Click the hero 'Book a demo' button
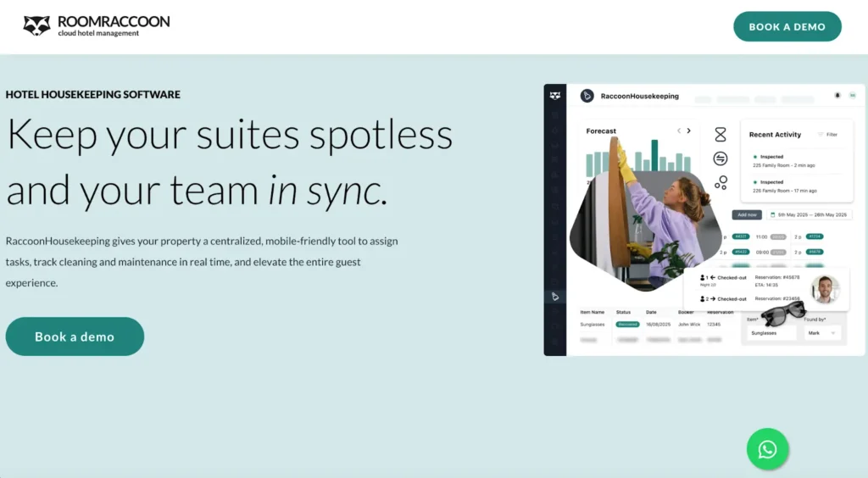The image size is (868, 478). pos(75,336)
